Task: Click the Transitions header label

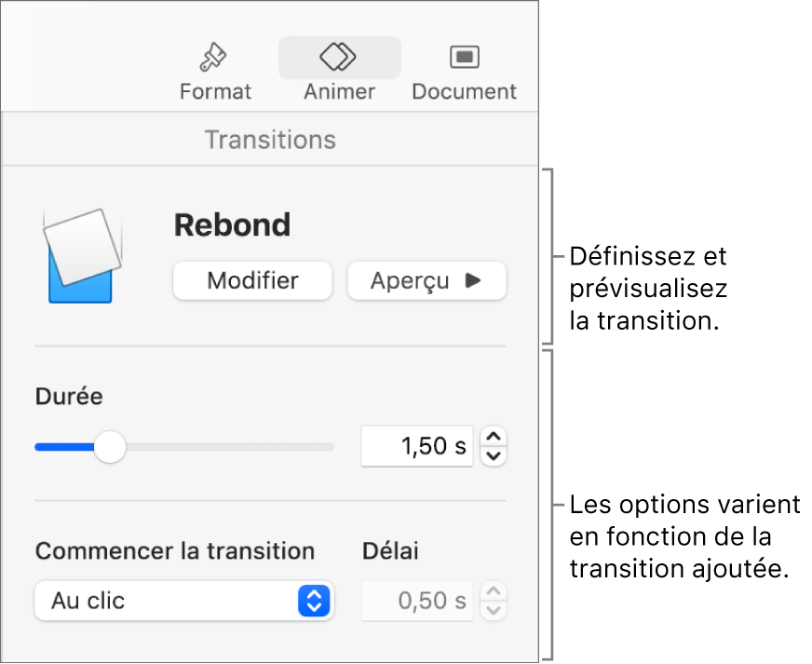Action: click(x=270, y=140)
